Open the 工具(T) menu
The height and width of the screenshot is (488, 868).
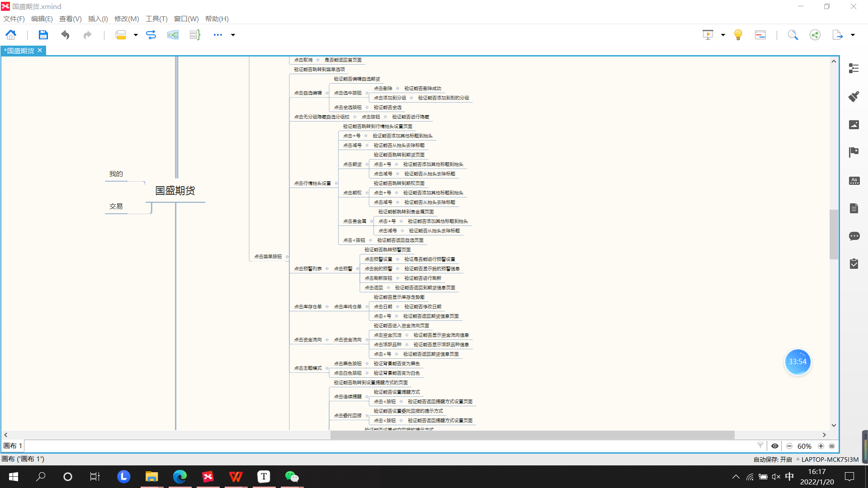[156, 19]
